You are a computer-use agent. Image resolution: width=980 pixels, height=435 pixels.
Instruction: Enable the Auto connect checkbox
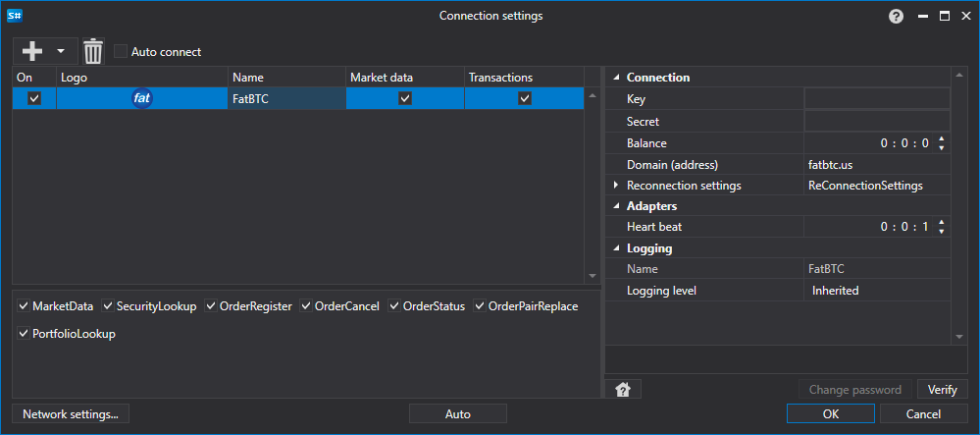pos(121,51)
